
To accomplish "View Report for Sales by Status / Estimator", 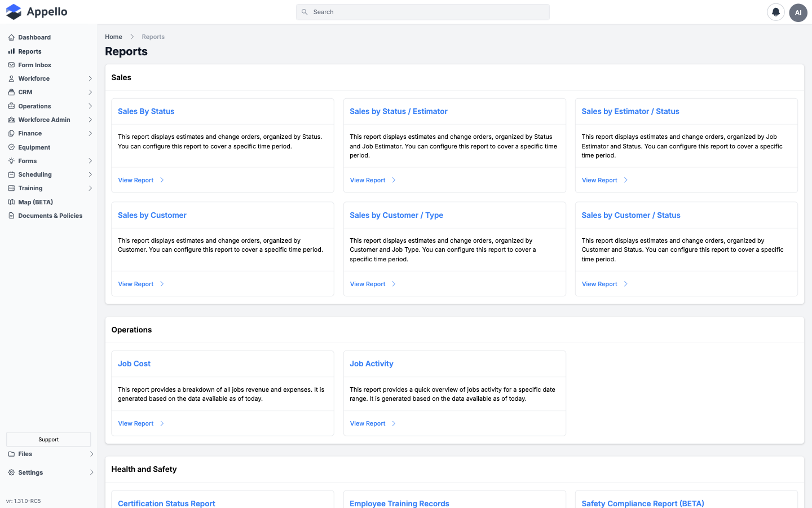I will click(x=368, y=180).
